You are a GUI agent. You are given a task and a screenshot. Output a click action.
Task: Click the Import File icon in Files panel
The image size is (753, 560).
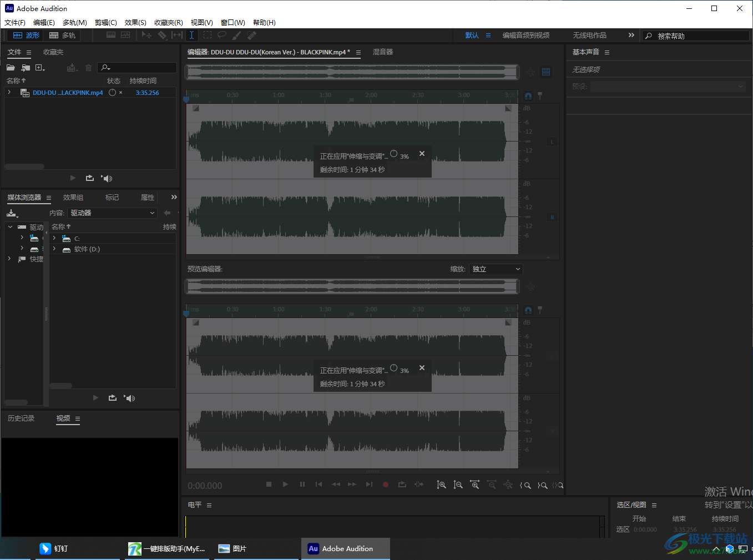[26, 68]
